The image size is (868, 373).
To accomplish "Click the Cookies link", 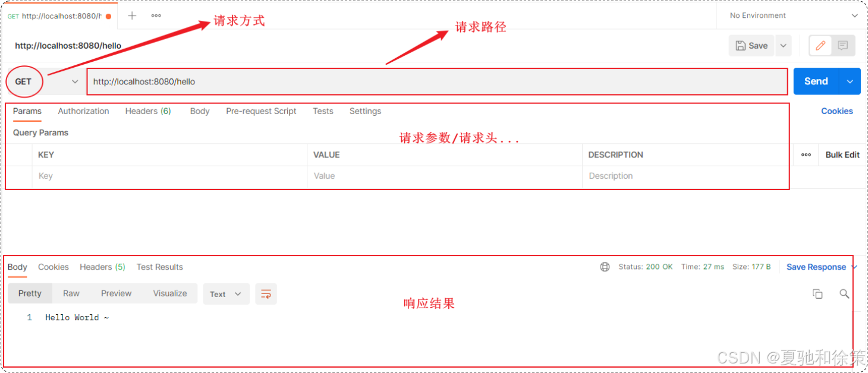I will [x=836, y=111].
